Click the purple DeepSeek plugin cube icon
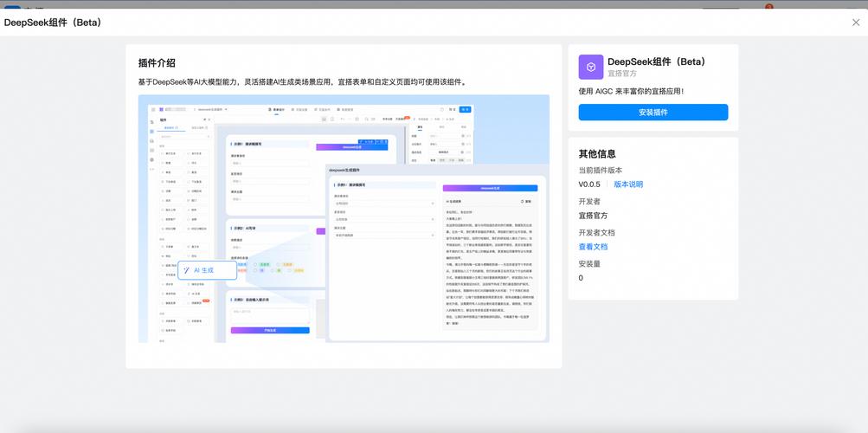Image resolution: width=868 pixels, height=433 pixels. pyautogui.click(x=591, y=67)
